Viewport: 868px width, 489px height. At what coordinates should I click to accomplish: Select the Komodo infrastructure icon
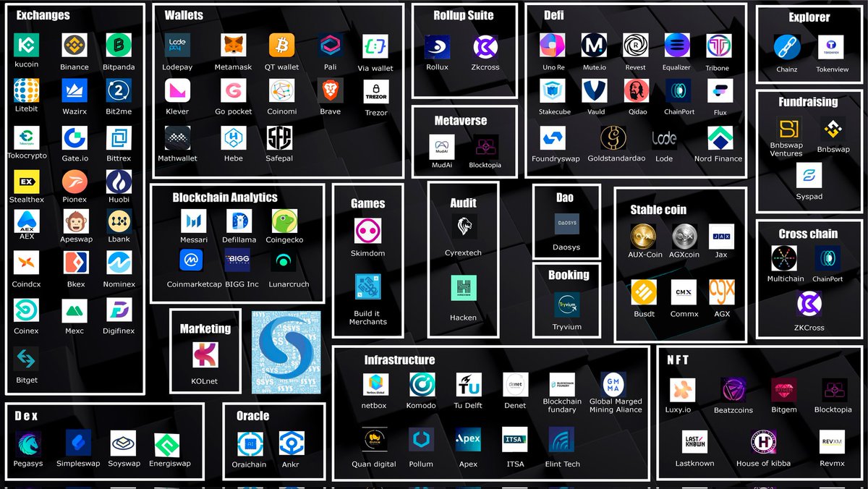pyautogui.click(x=422, y=385)
